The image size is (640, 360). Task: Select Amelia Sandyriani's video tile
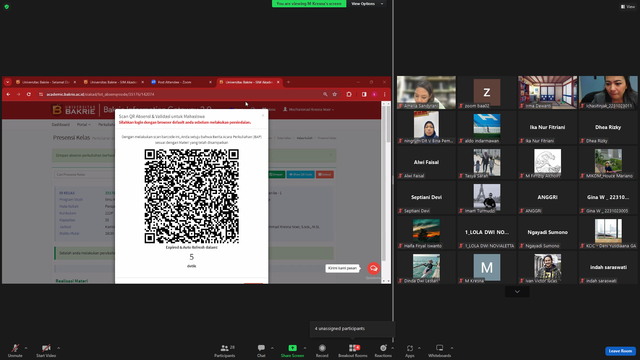(x=426, y=93)
